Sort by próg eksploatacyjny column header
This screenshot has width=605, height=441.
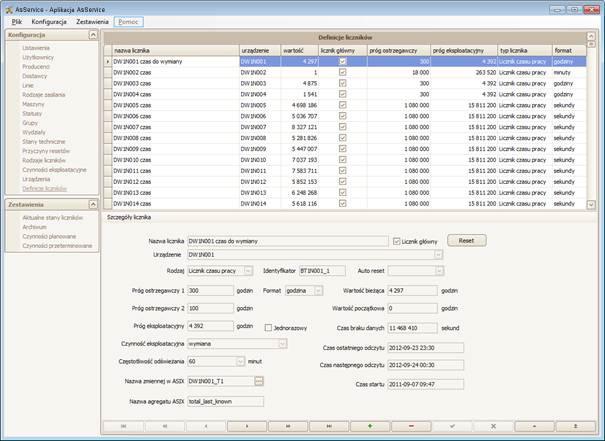click(x=464, y=51)
